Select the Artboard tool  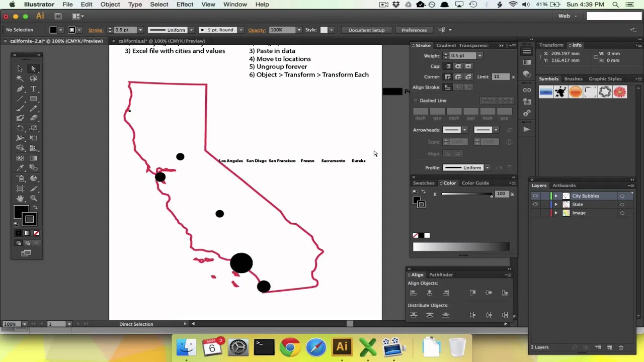tap(20, 188)
